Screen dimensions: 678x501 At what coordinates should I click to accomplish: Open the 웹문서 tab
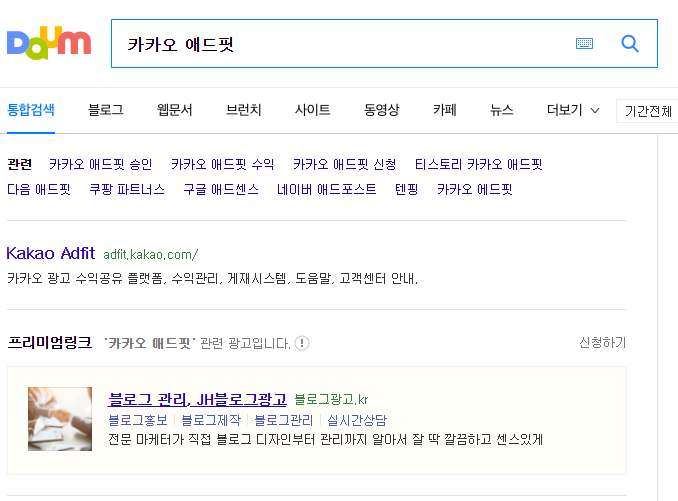pyautogui.click(x=175, y=110)
